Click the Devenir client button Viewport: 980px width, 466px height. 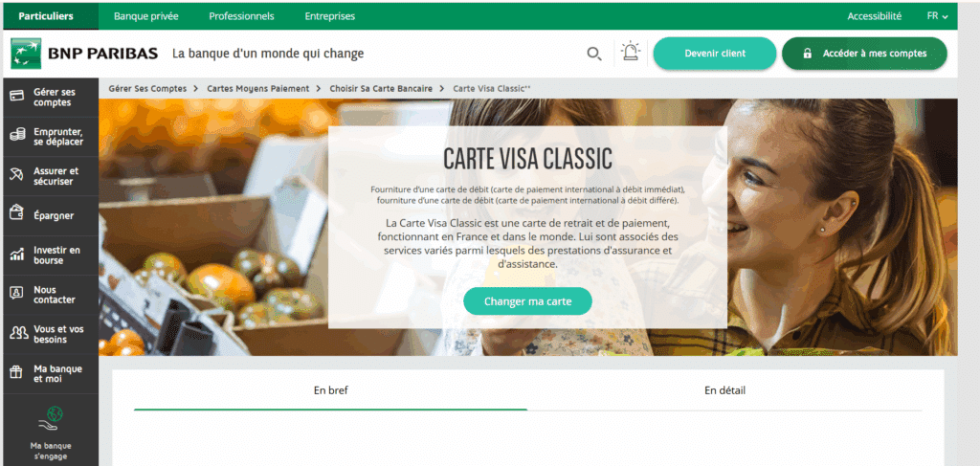(715, 54)
